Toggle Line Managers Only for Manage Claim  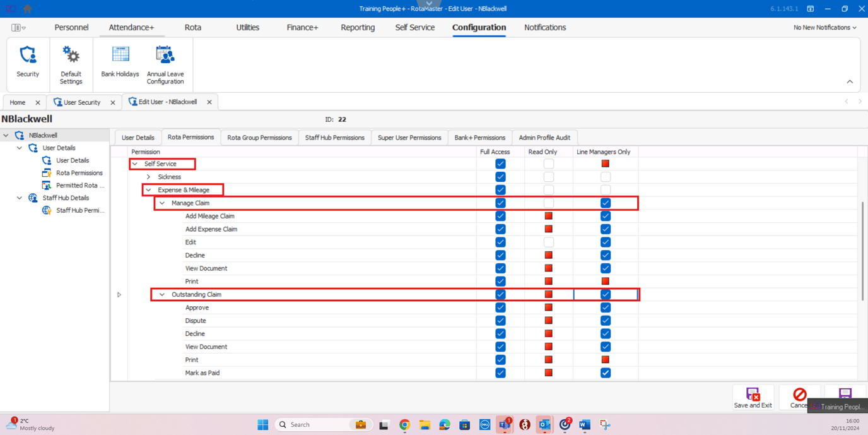click(606, 203)
